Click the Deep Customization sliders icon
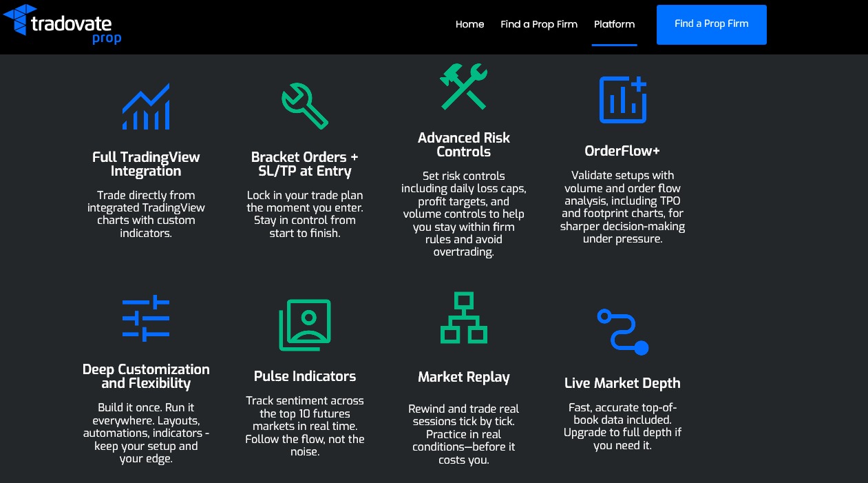 [146, 318]
